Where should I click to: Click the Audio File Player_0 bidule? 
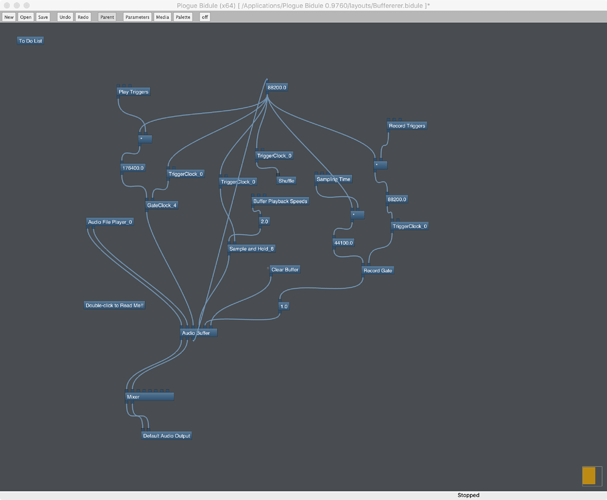coord(110,222)
